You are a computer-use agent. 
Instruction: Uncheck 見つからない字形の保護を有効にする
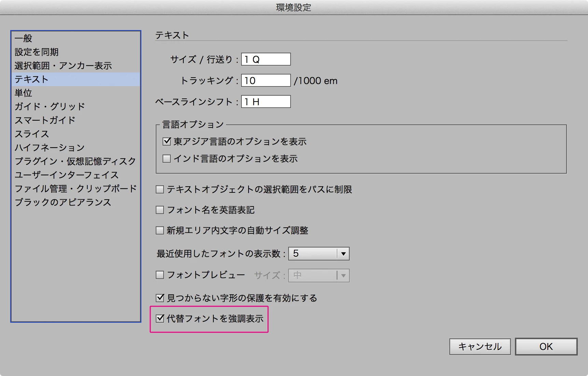coord(160,298)
